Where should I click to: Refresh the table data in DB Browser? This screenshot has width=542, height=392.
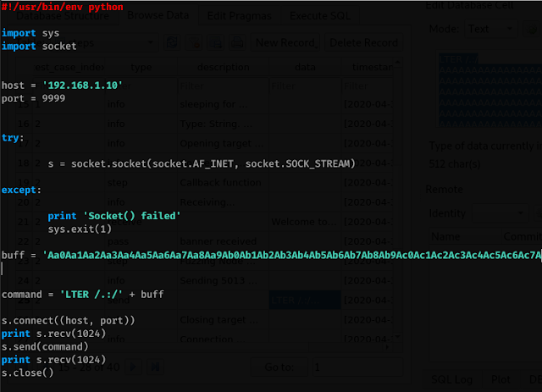[x=172, y=43]
